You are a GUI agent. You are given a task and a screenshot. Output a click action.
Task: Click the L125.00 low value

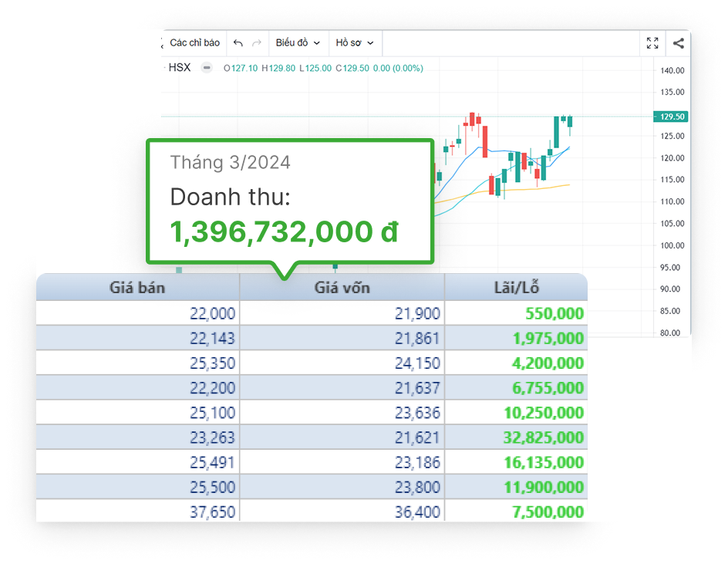(x=315, y=69)
